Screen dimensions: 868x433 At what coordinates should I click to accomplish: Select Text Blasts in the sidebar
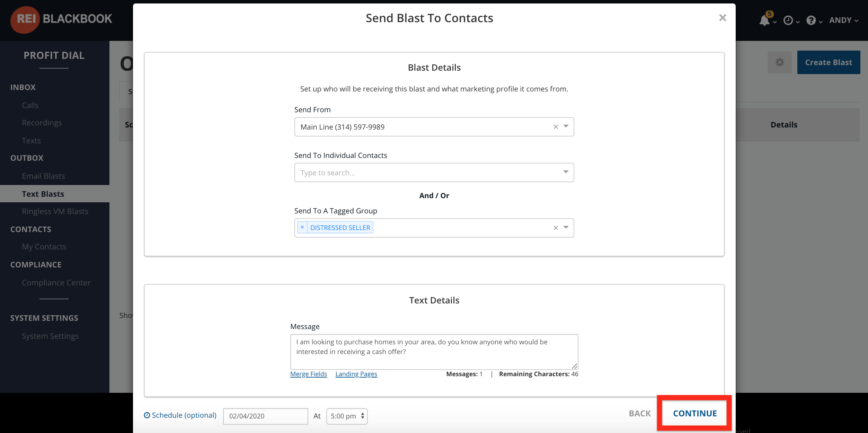[43, 194]
